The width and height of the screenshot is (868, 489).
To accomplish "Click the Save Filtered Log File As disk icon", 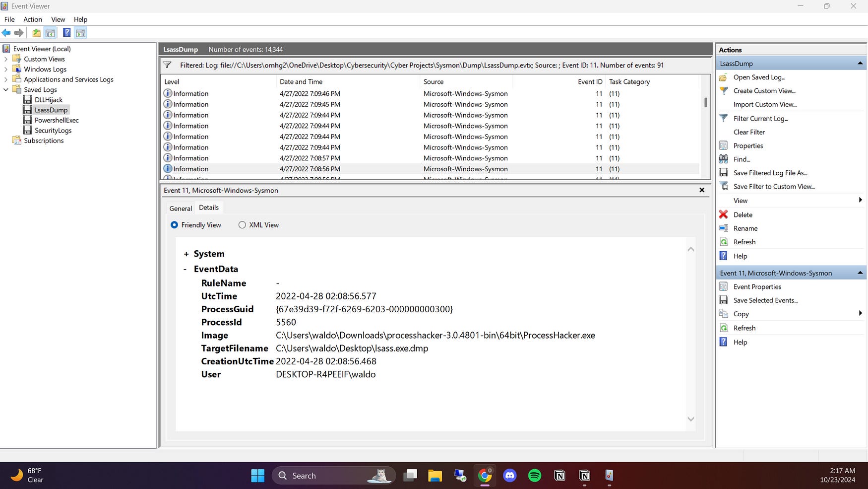I will 724,173.
